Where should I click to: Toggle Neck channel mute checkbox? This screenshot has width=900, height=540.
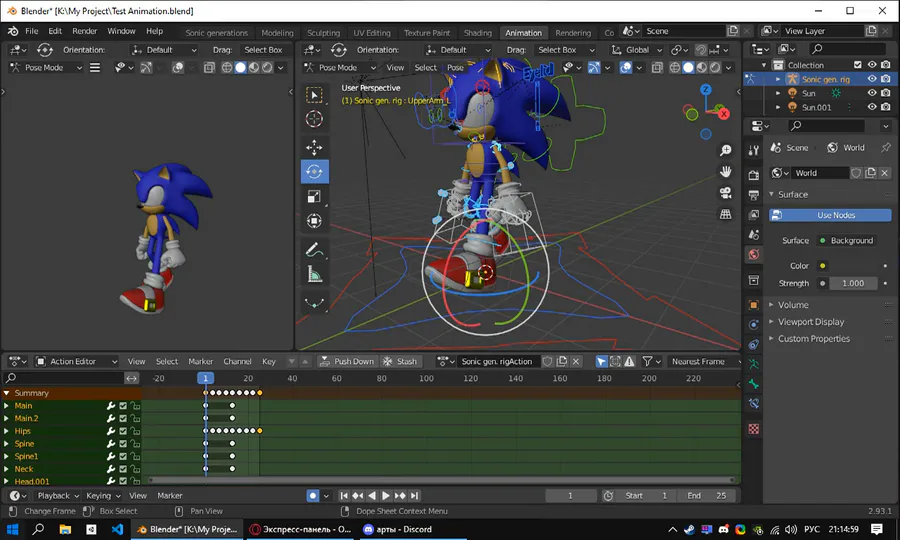click(x=123, y=469)
